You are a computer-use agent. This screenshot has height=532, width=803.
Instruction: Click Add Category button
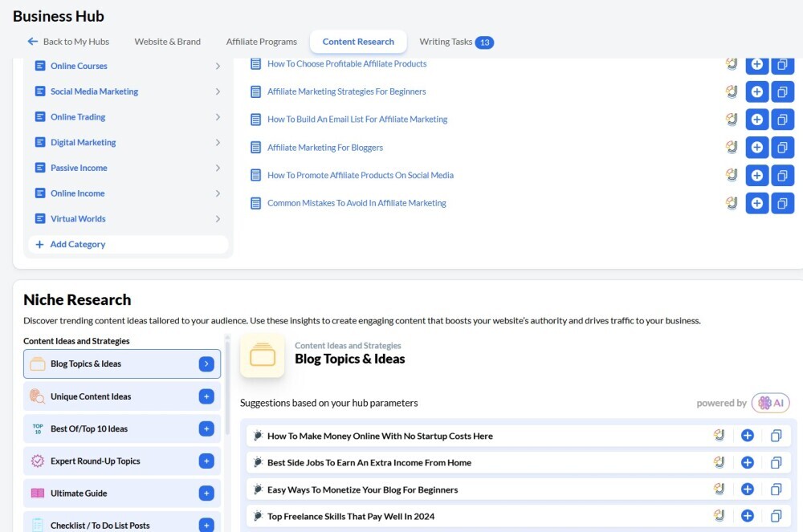click(77, 245)
